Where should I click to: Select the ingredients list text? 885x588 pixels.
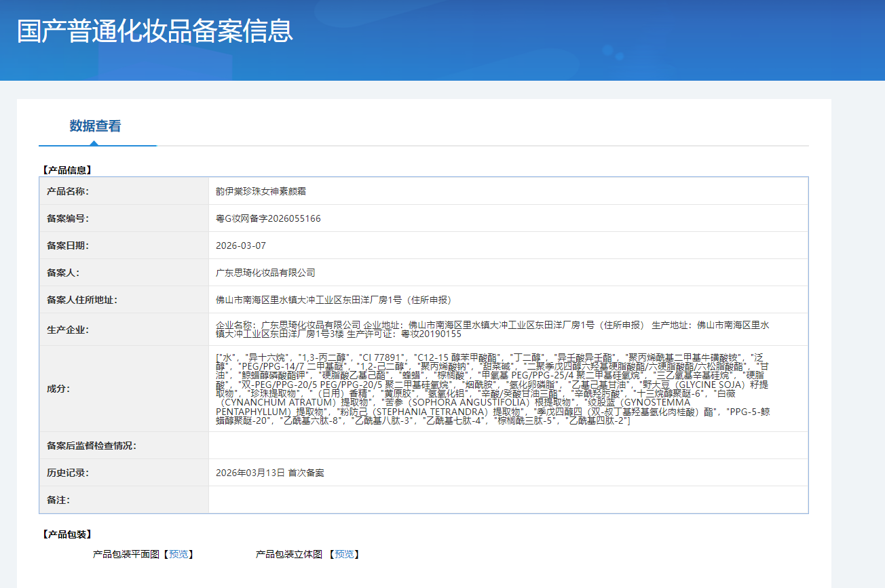click(493, 389)
